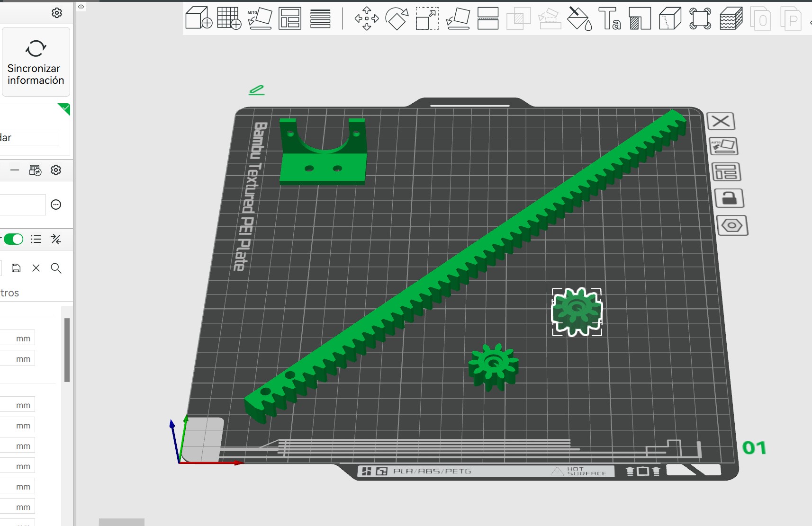Click the green checkmark corner badge
The width and height of the screenshot is (812, 526).
[x=65, y=108]
